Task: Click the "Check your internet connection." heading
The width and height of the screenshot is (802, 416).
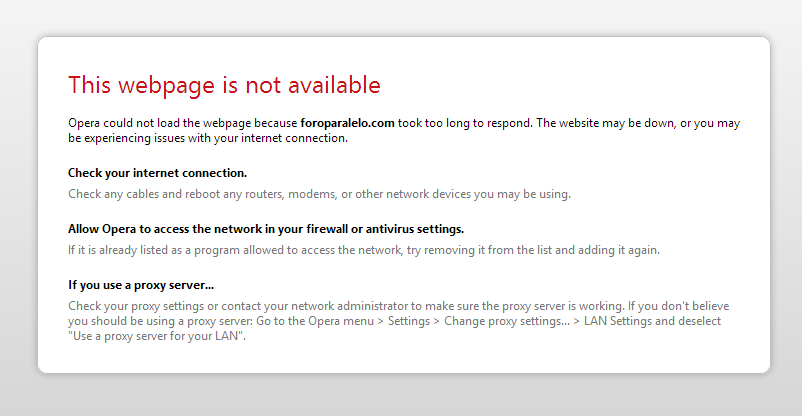Action: pos(158,173)
